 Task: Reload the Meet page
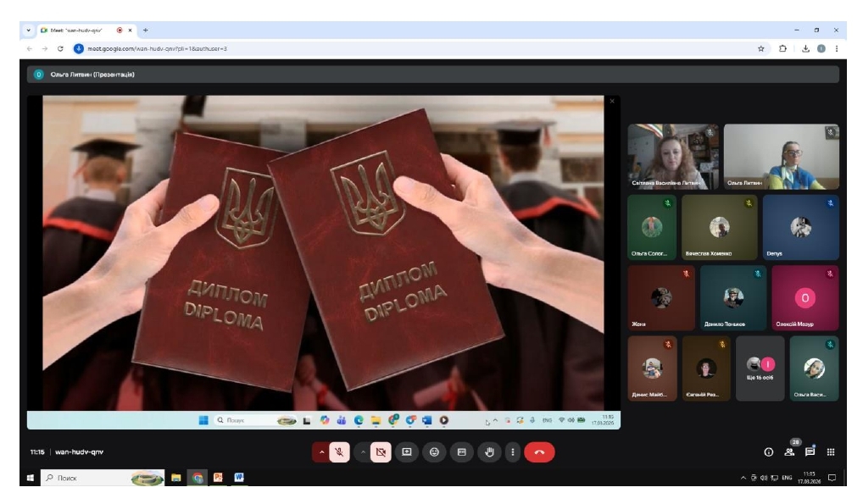pyautogui.click(x=60, y=48)
